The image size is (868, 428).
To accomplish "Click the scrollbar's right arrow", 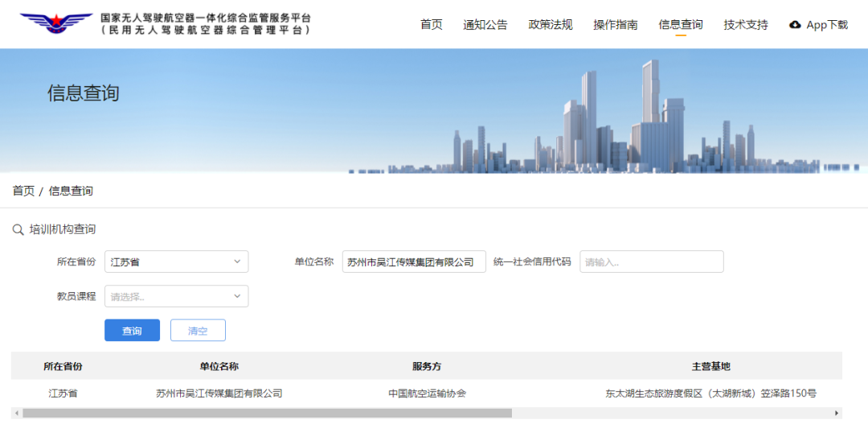I will tap(837, 413).
